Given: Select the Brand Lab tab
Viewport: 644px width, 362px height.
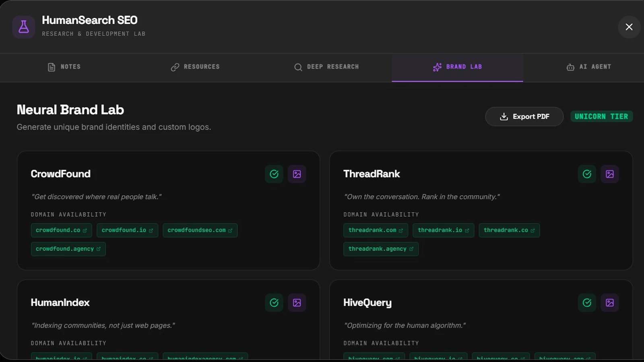Looking at the screenshot, I should (457, 67).
